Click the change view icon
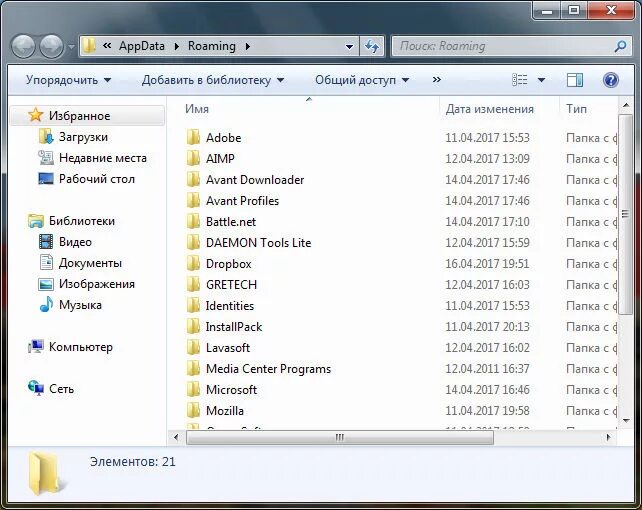Image resolution: width=642 pixels, height=510 pixels. click(x=520, y=80)
